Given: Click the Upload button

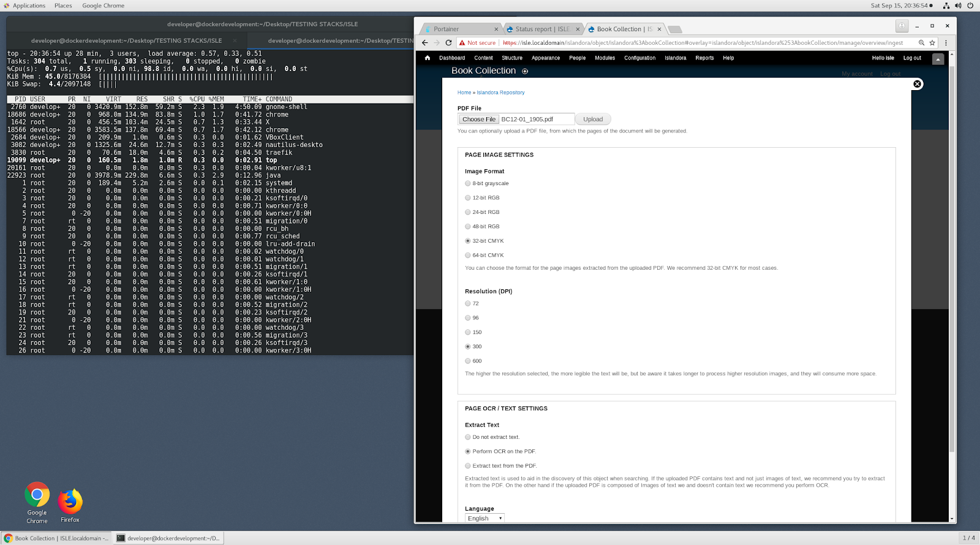Looking at the screenshot, I should click(x=593, y=120).
